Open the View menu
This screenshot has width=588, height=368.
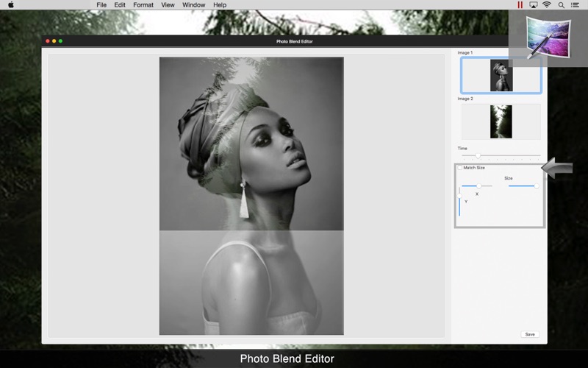point(168,5)
